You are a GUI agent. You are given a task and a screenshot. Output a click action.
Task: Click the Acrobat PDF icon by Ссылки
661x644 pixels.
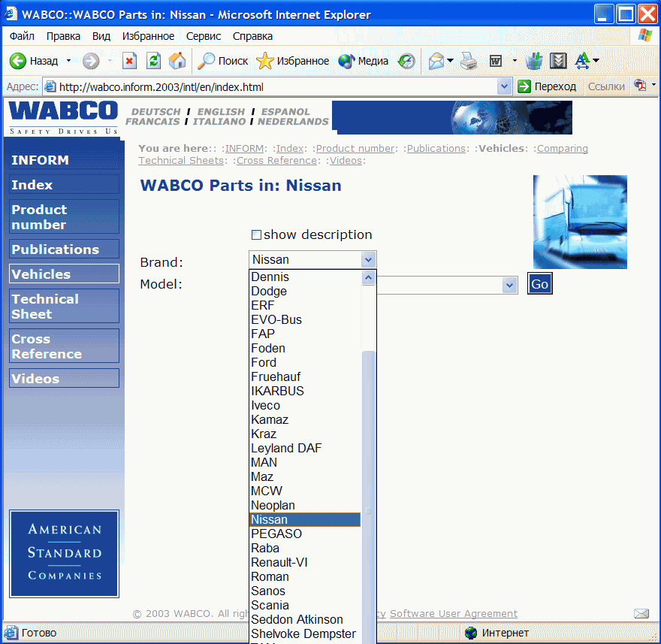click(x=640, y=86)
